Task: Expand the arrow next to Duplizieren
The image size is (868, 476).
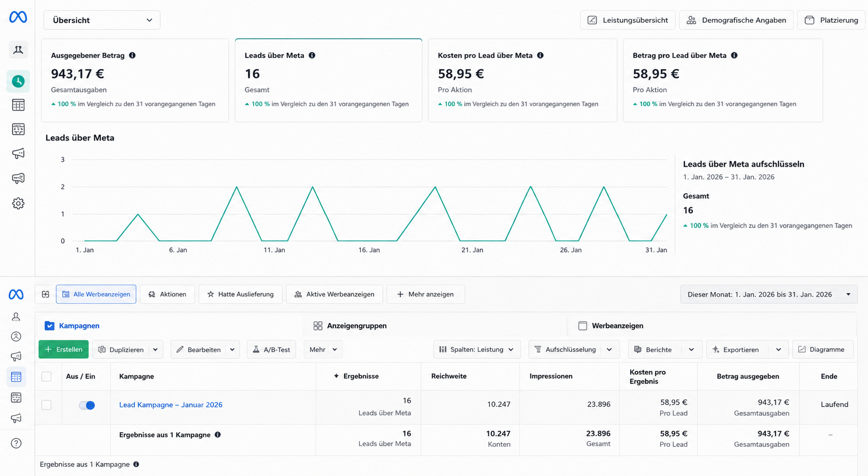Action: (155, 349)
